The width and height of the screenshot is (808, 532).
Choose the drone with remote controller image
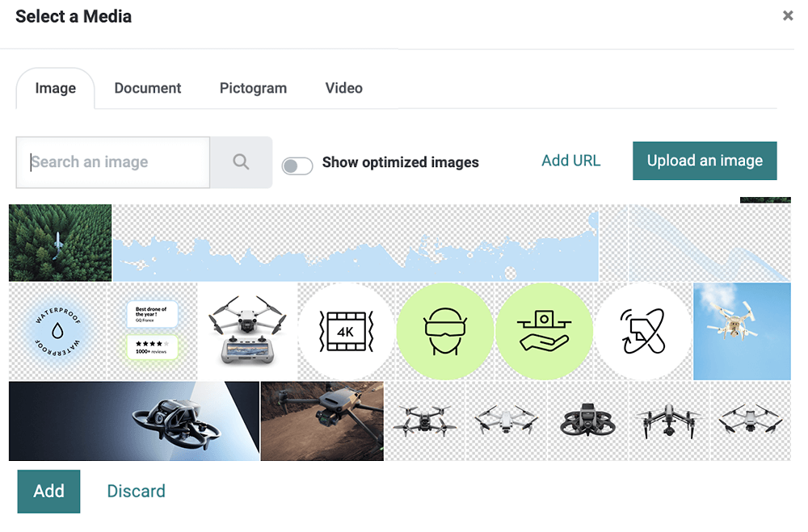pyautogui.click(x=247, y=331)
